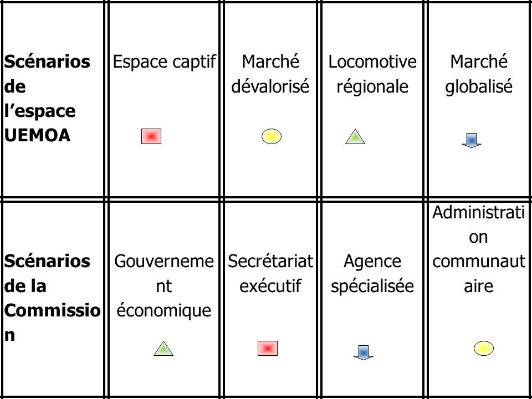Image resolution: width=532 pixels, height=399 pixels.
Task: Select the 'Marché globalisé' label
Action: coord(479,74)
